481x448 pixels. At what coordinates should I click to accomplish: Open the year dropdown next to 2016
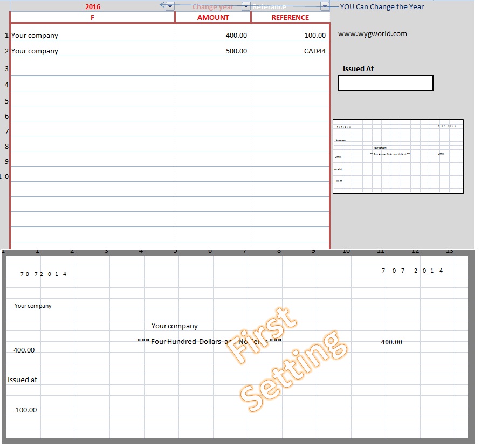169,6
